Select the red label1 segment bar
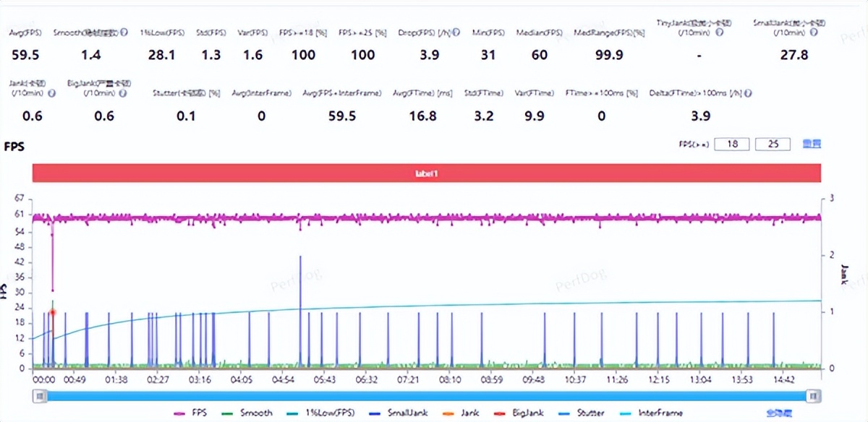The height and width of the screenshot is (422, 868). pyautogui.click(x=427, y=173)
